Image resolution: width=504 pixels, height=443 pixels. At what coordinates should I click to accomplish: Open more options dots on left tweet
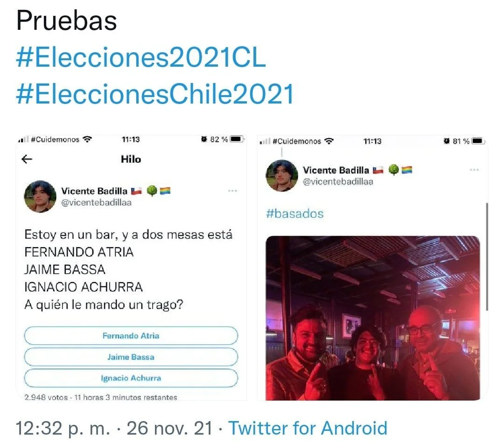coord(232,191)
